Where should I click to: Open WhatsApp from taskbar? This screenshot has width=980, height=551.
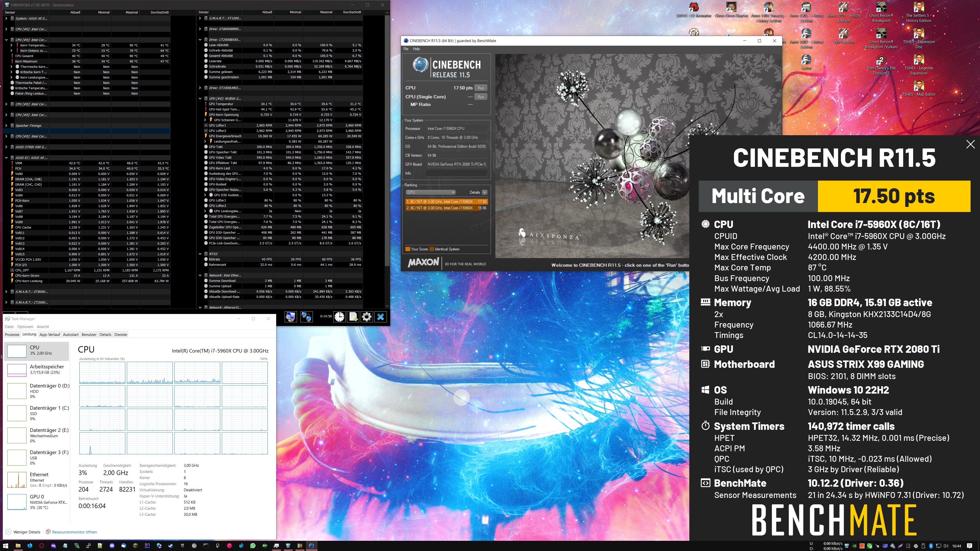click(253, 546)
